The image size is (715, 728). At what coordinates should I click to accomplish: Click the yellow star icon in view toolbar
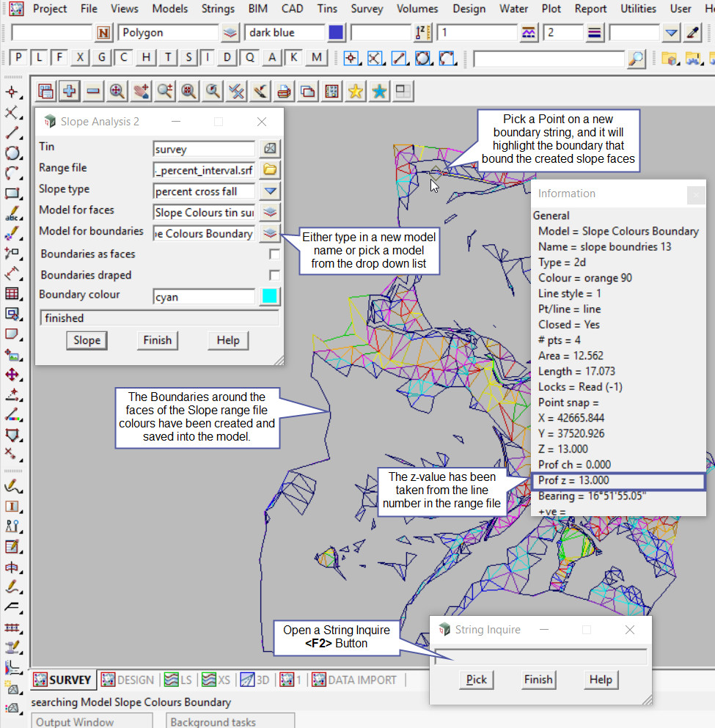(x=356, y=91)
